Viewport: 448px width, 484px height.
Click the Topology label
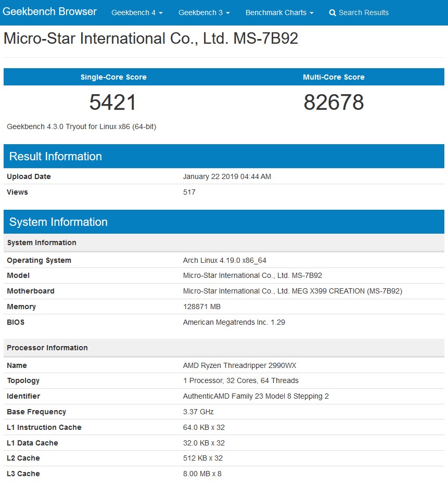23,380
